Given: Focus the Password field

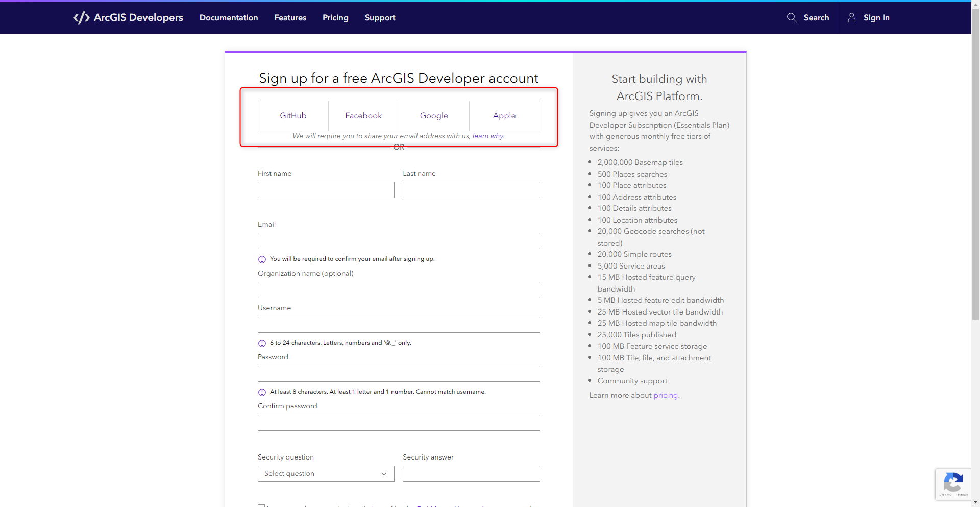Looking at the screenshot, I should point(399,374).
